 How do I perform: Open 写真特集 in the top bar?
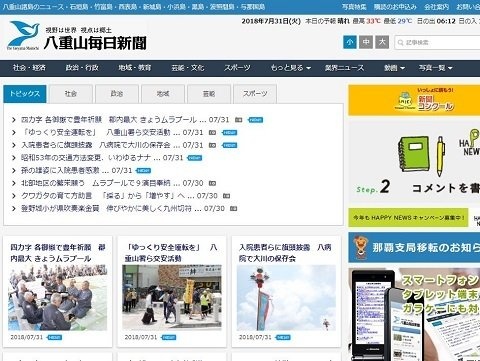(x=354, y=7)
